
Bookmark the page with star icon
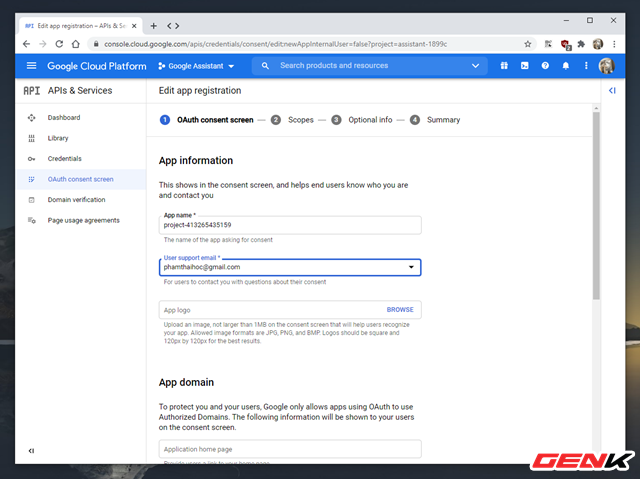[528, 44]
